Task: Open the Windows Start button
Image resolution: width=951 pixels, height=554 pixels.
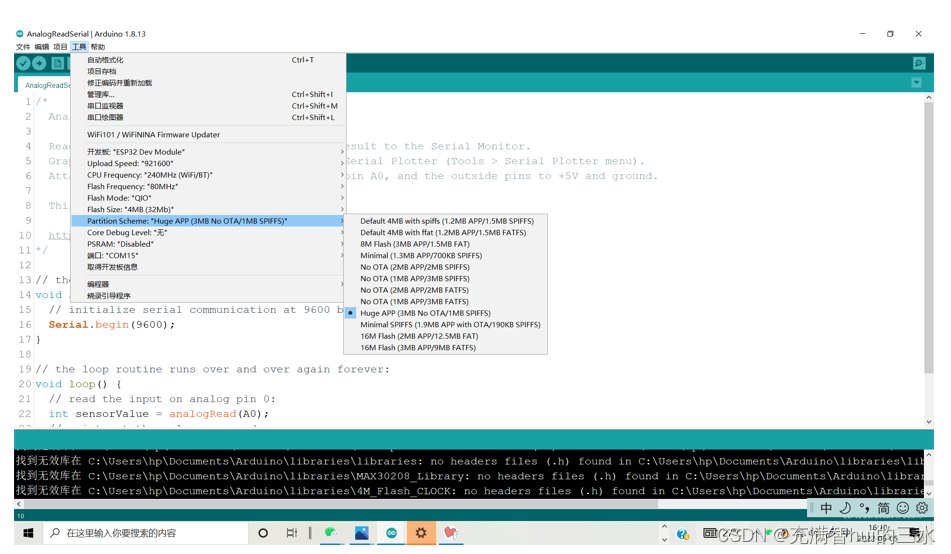Action: coord(28,533)
